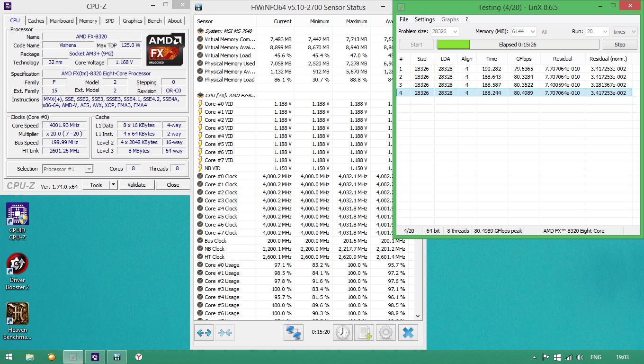The height and width of the screenshot is (364, 644).
Task: Click the Windows Start button
Action: click(9, 357)
